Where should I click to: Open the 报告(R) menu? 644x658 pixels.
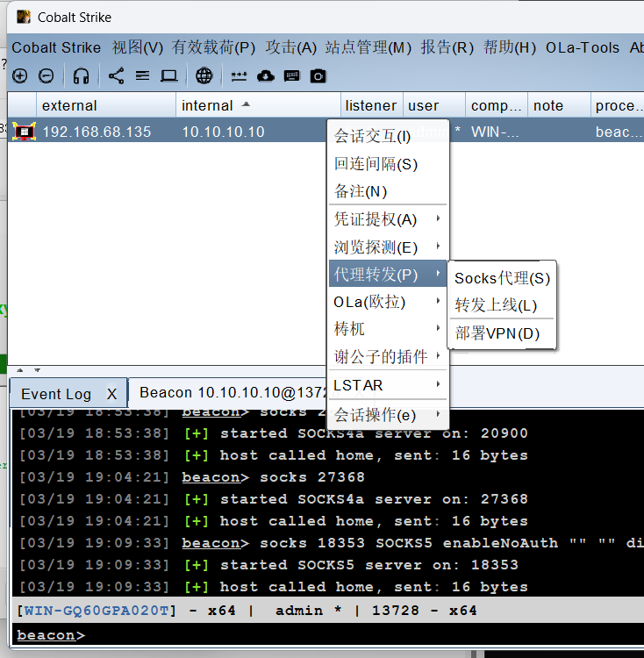(x=447, y=48)
